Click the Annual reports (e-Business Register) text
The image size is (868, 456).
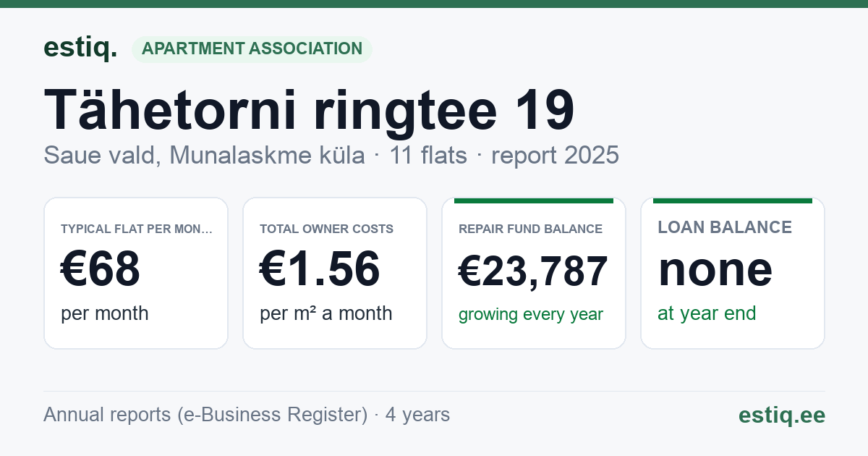(205, 415)
